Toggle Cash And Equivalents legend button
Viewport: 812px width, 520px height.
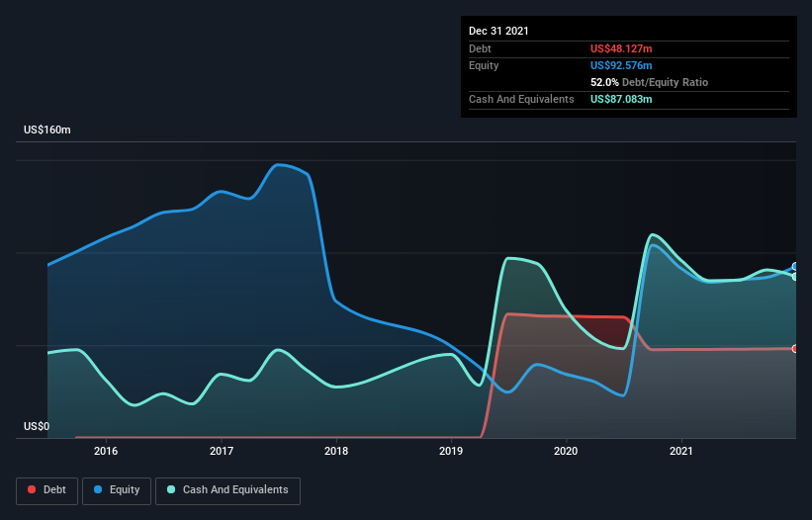click(x=227, y=490)
